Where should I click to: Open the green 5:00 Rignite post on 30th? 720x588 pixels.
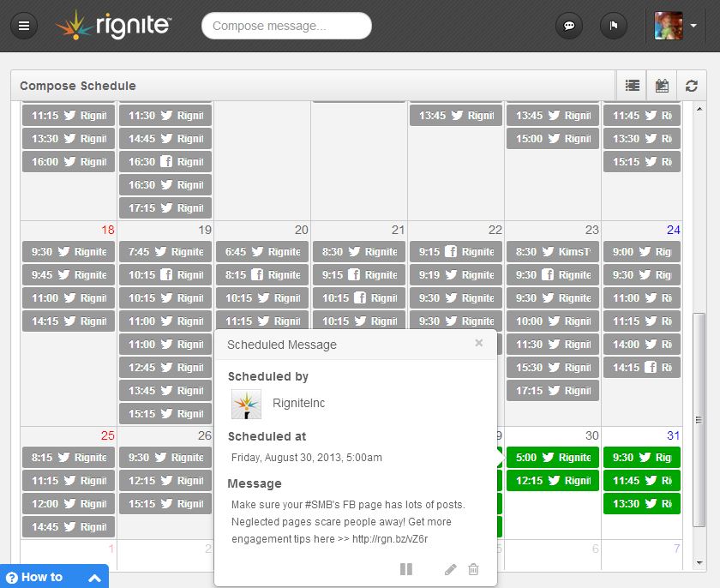point(553,457)
